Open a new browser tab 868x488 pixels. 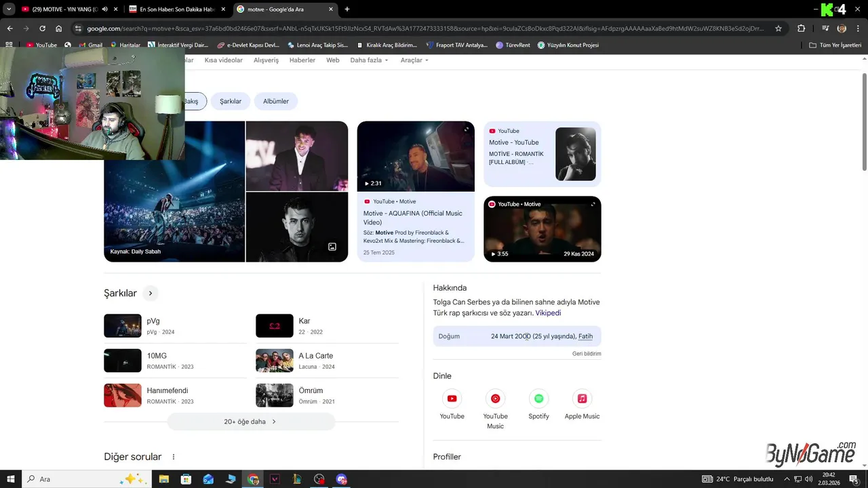click(x=347, y=9)
